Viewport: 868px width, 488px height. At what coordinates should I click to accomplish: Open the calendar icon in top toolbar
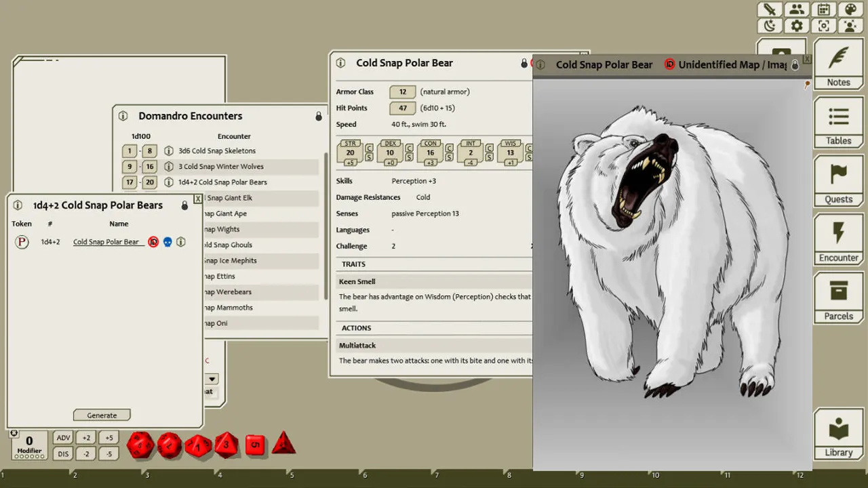[823, 9]
